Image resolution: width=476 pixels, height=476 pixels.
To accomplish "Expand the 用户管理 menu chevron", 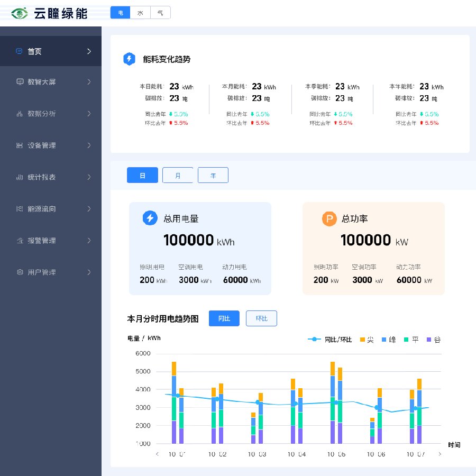I will (x=89, y=272).
